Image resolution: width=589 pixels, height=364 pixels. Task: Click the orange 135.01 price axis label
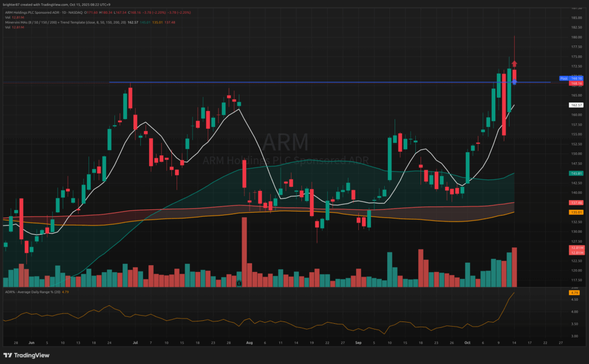pos(576,212)
